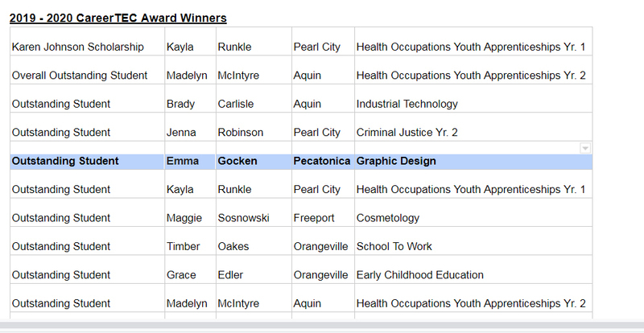Click the Gocken cell
644x333 pixels.
(237, 161)
